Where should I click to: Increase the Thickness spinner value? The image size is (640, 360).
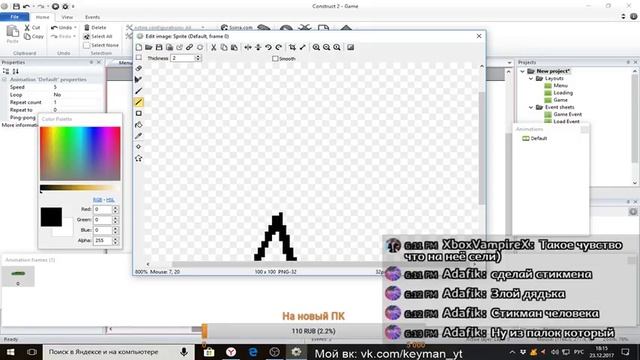tap(198, 56)
